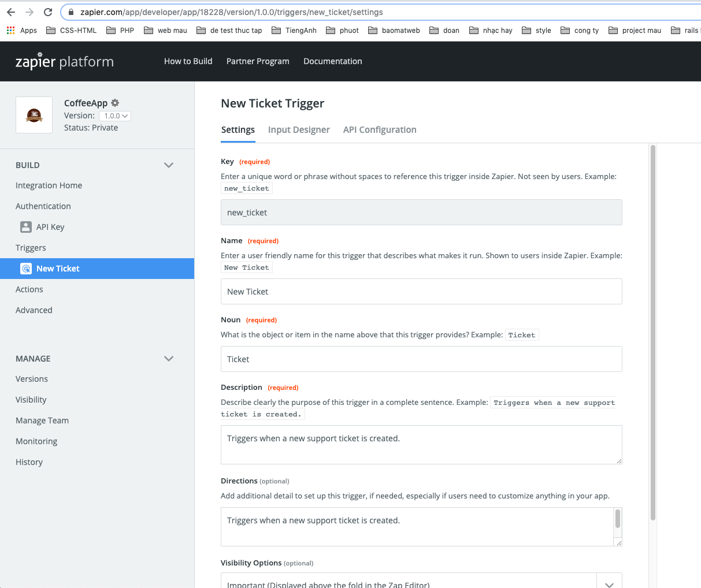Screen dimensions: 701x588
Task: Open CoffeeApp settings gear icon
Action: click(x=115, y=103)
